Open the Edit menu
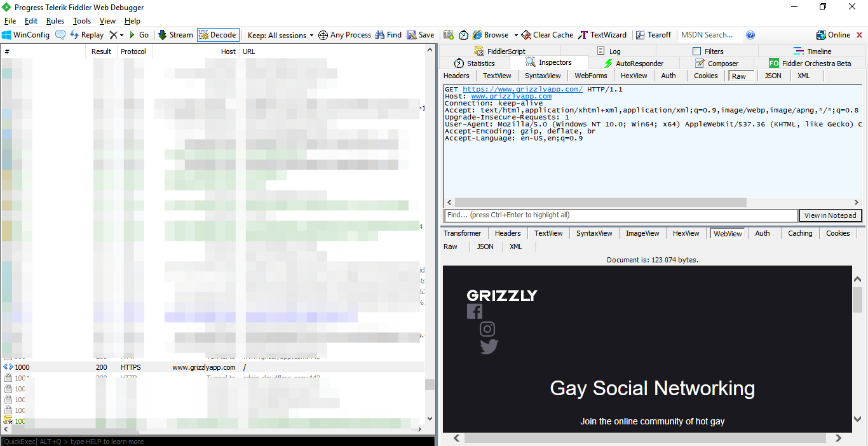The width and height of the screenshot is (868, 446). [x=31, y=21]
